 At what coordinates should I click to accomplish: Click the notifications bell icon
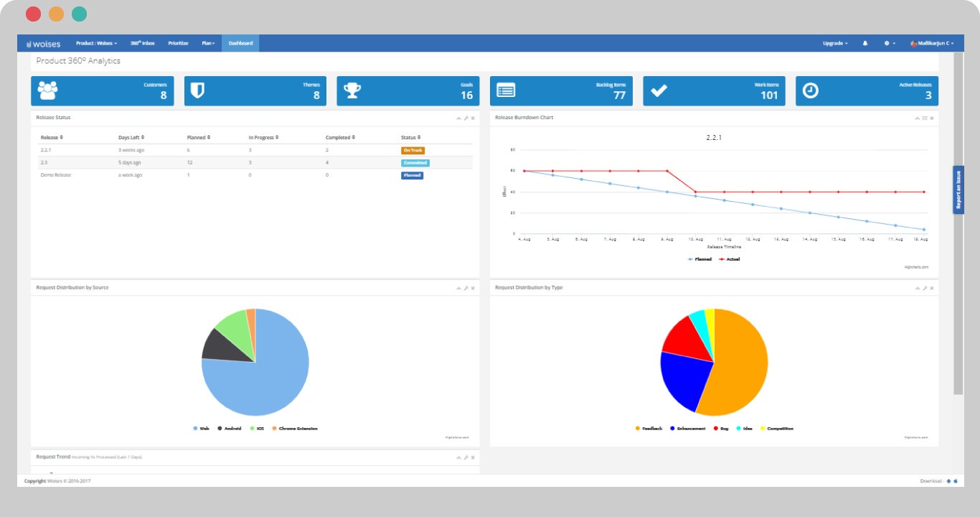(x=865, y=43)
